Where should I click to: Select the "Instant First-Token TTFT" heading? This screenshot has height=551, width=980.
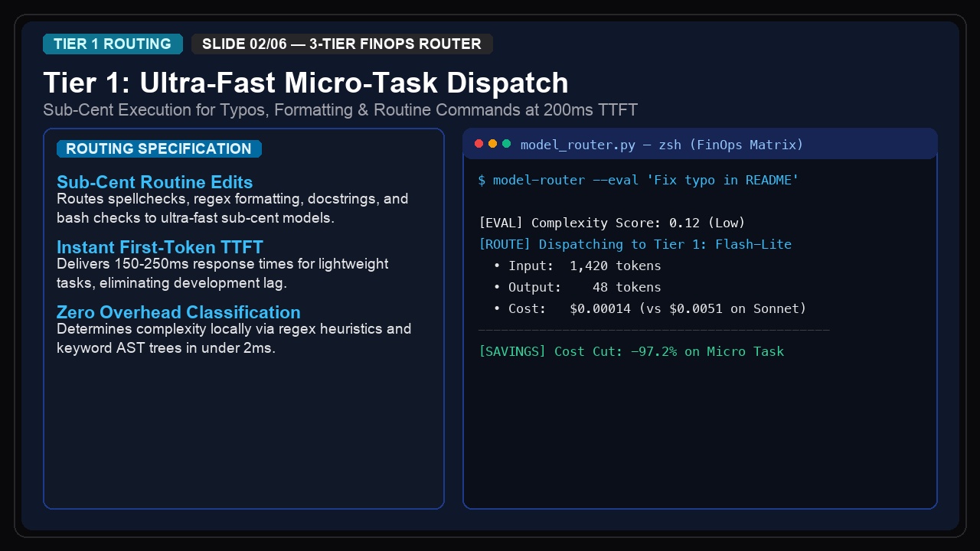click(x=160, y=247)
